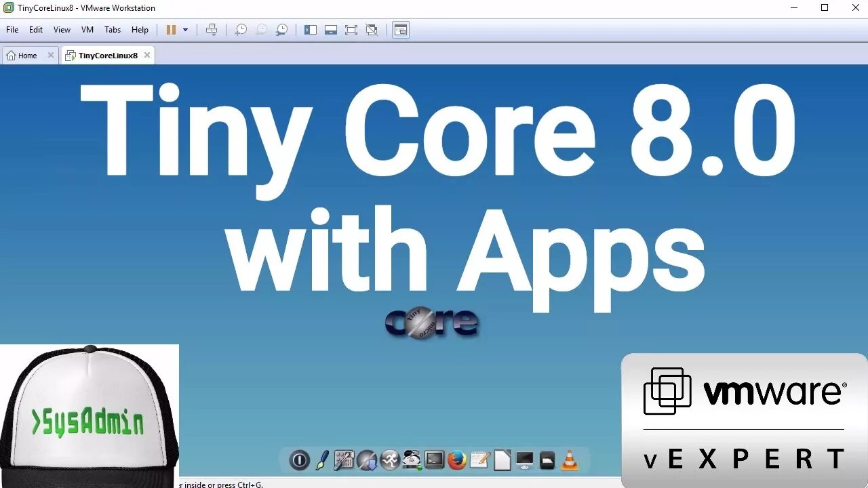Screen dimensions: 868x488
Task: Click the Unity mode toolbar icon
Action: (372, 30)
